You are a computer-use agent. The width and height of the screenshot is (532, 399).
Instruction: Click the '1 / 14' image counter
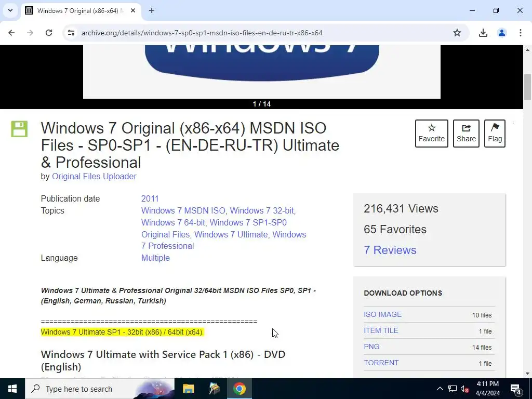tap(262, 104)
